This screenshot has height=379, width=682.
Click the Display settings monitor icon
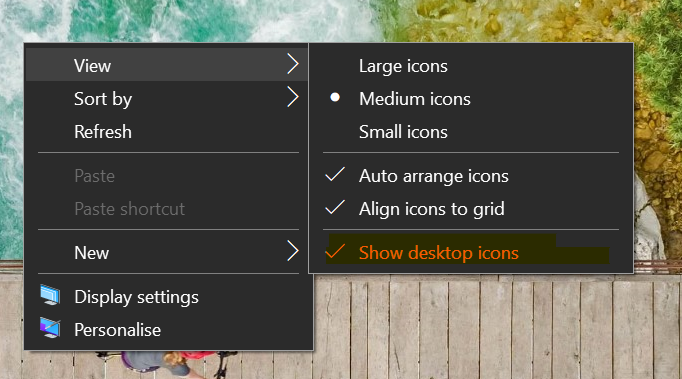50,295
